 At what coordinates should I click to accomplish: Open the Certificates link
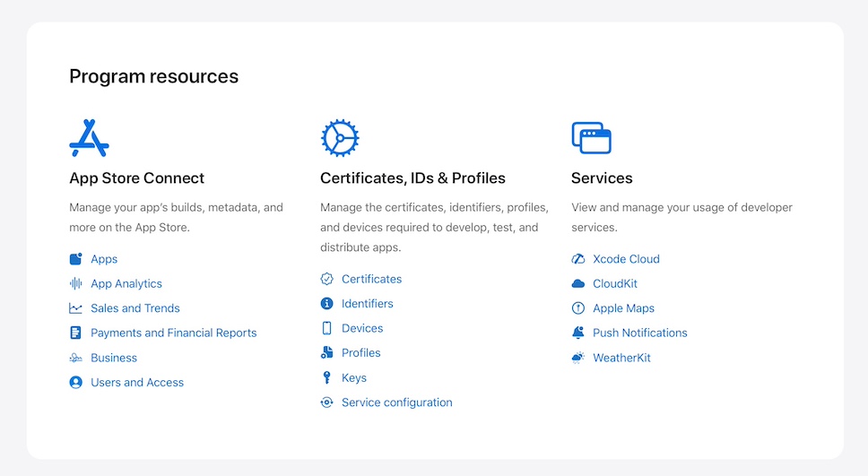tap(371, 279)
